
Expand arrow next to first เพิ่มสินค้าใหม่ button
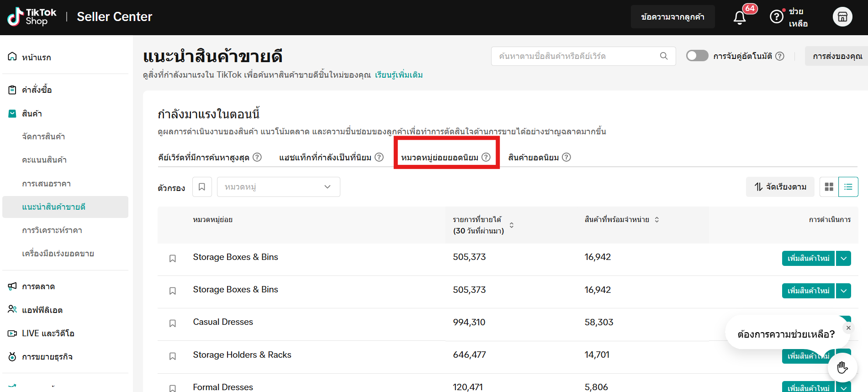click(x=843, y=258)
